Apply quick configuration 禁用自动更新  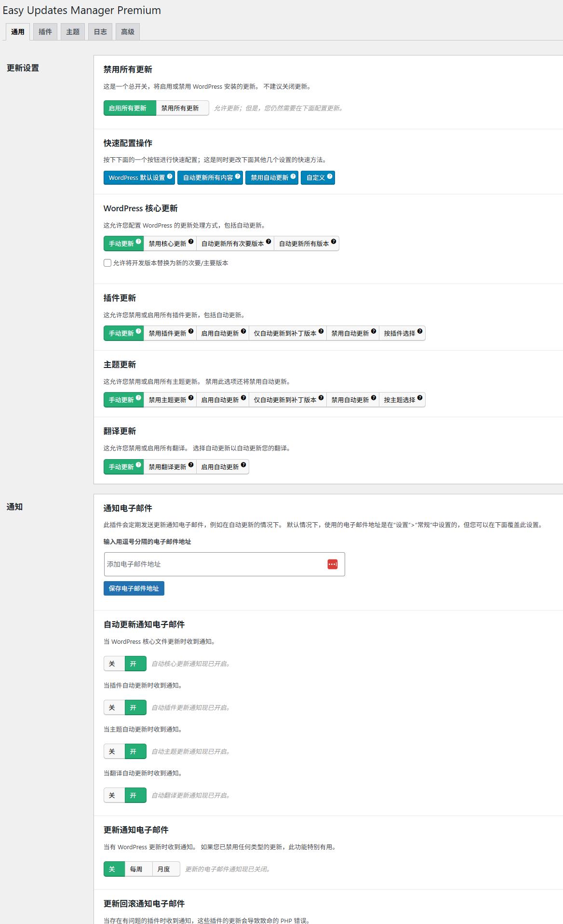coord(272,178)
